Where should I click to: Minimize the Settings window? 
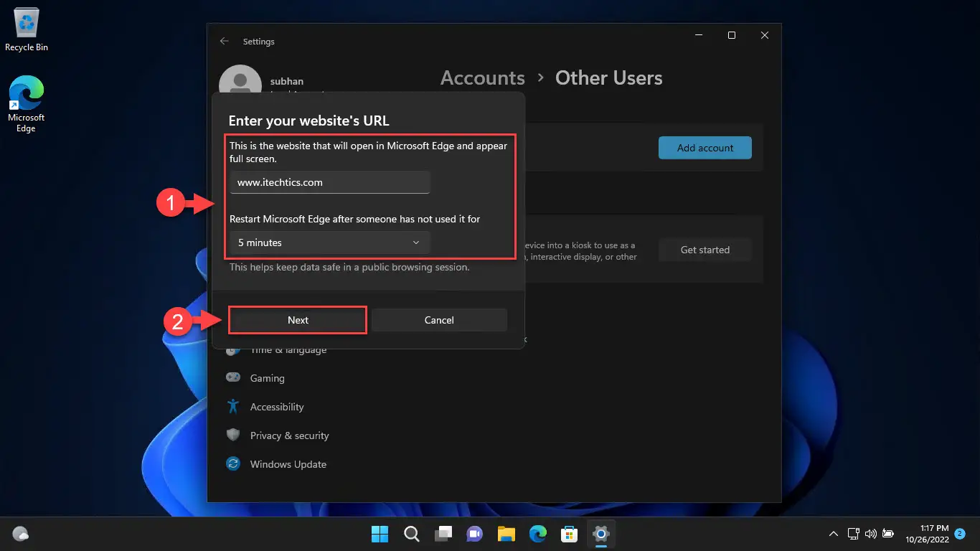point(698,35)
